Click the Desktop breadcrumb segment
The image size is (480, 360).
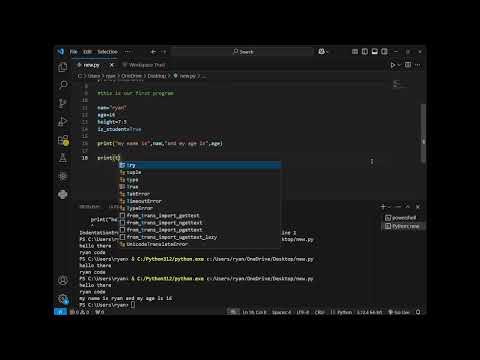click(x=157, y=76)
